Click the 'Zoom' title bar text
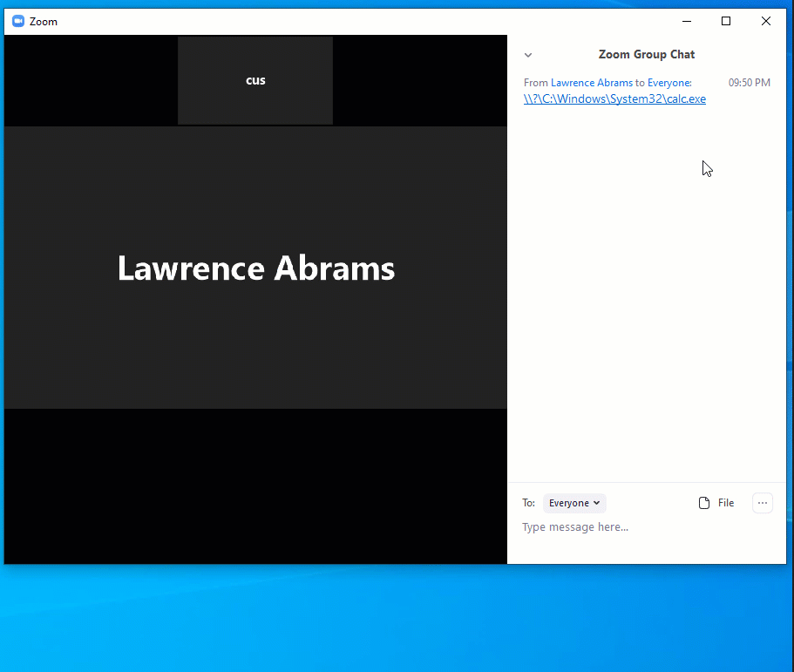The image size is (794, 672). (44, 22)
